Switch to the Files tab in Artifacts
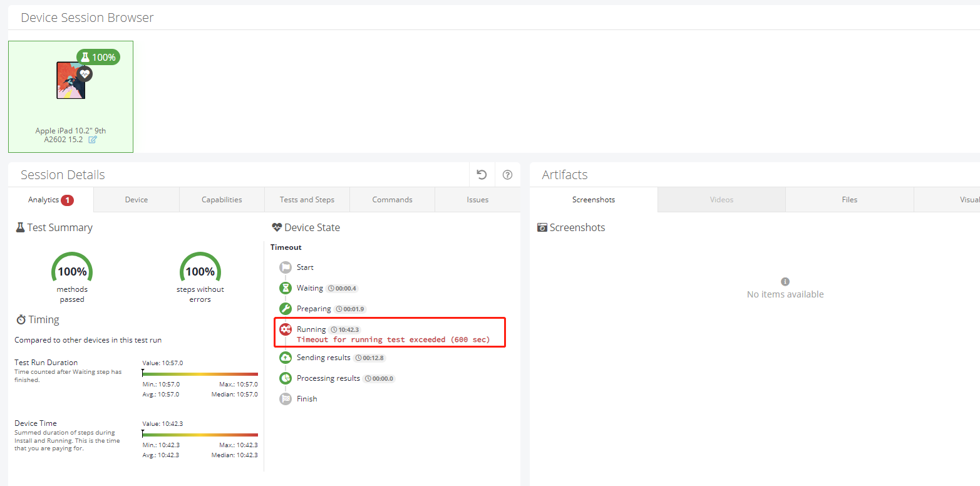Image resolution: width=980 pixels, height=486 pixels. 849,199
